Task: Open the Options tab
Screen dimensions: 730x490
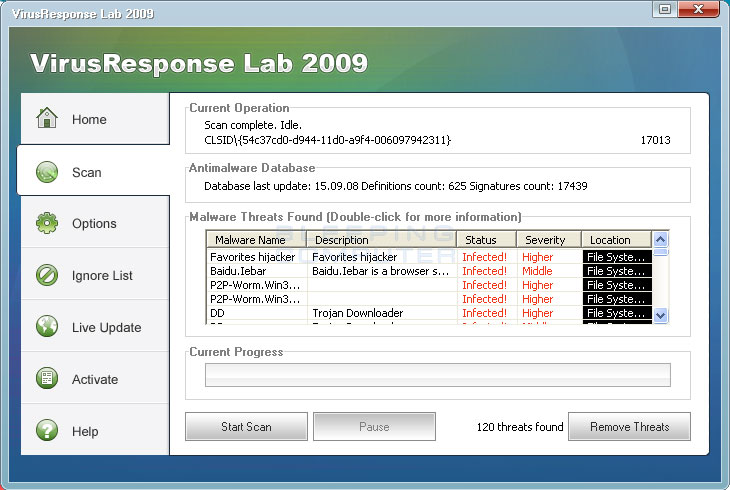Action: click(x=95, y=222)
